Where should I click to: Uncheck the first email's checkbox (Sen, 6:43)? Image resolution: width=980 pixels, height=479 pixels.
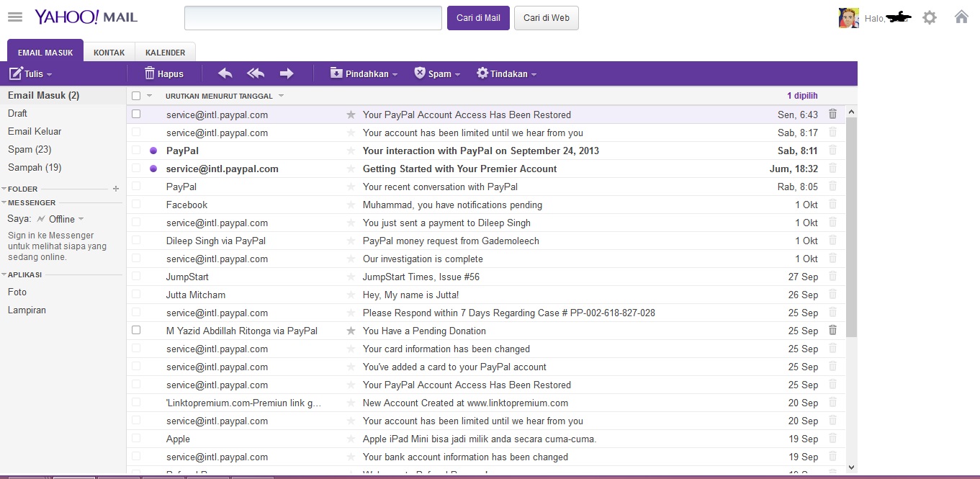(136, 114)
